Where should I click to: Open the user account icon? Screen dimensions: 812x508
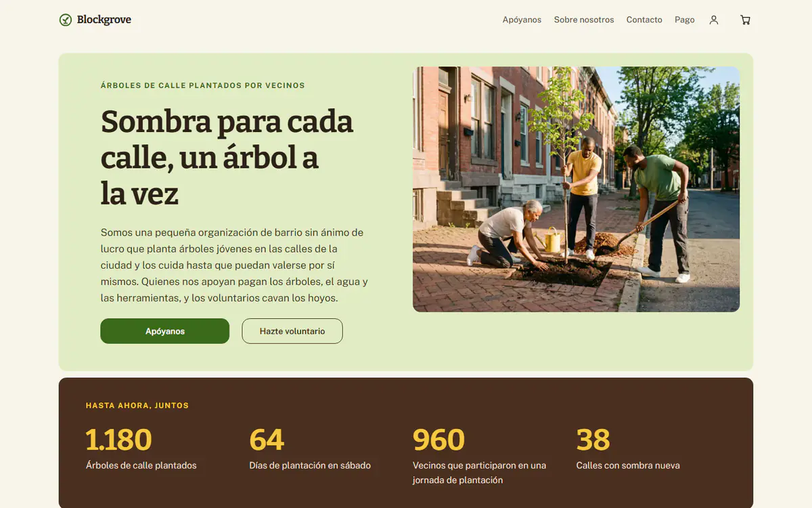pos(714,20)
